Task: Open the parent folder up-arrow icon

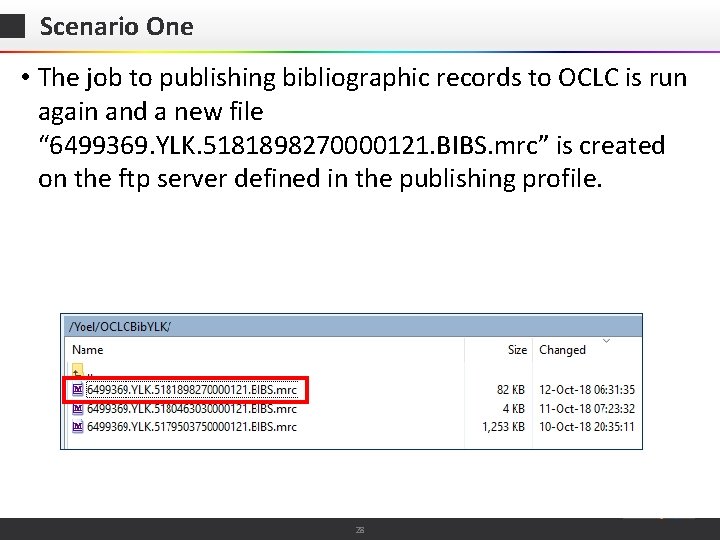Action: point(78,370)
